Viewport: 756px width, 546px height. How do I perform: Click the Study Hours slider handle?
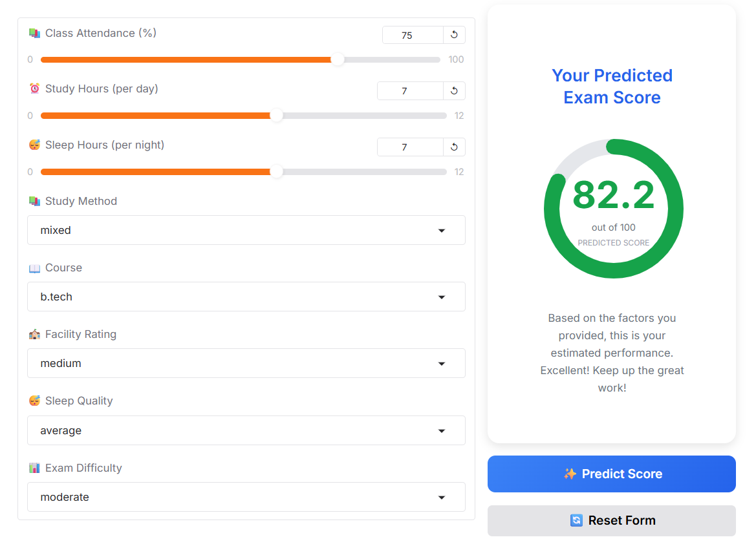click(276, 116)
